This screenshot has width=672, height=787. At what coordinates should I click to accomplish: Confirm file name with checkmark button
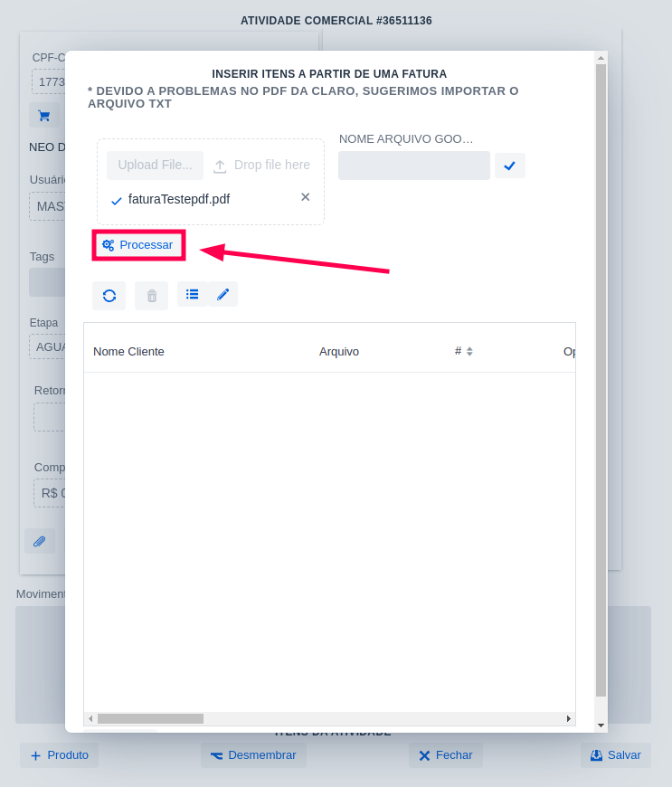click(x=509, y=166)
